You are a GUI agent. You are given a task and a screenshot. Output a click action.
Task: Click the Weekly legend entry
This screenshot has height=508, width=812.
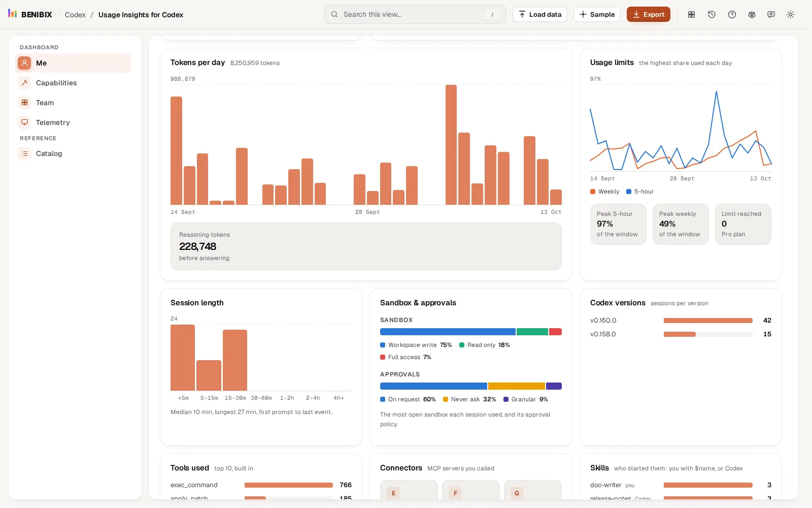tap(604, 192)
